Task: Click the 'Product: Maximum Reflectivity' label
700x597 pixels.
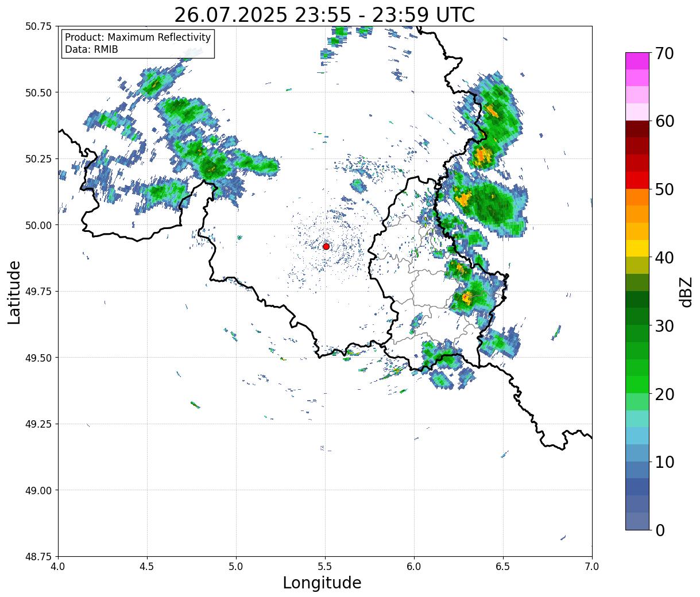Action: (138, 37)
